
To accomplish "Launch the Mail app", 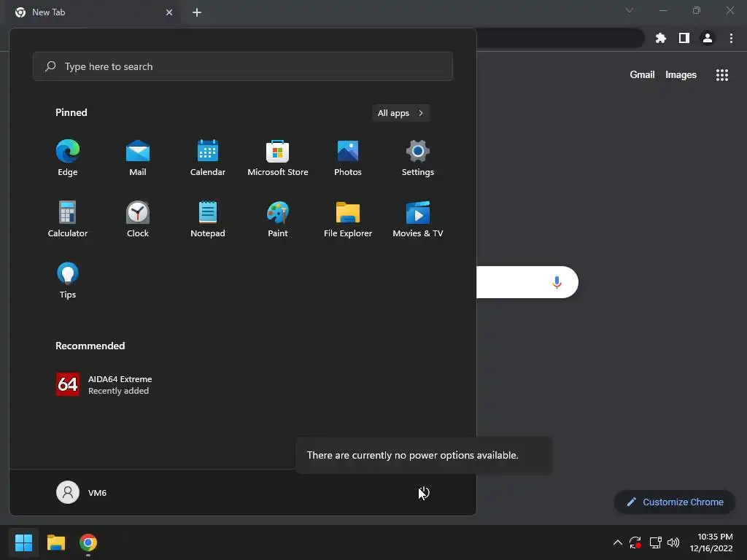I will (x=138, y=158).
